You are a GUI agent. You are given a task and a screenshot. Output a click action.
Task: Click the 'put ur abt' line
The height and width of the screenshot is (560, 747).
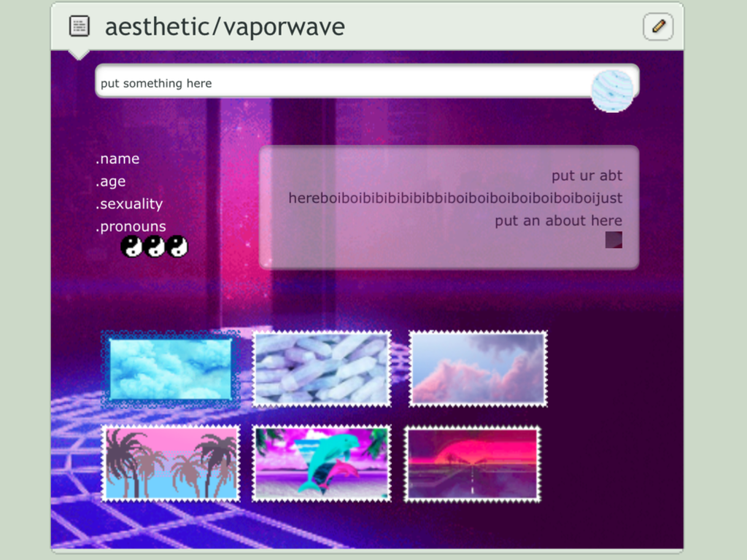click(x=587, y=176)
